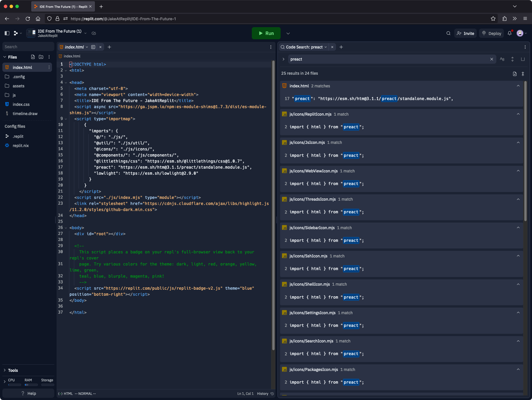
Task: Expand the Tools section
Action: click(x=5, y=370)
